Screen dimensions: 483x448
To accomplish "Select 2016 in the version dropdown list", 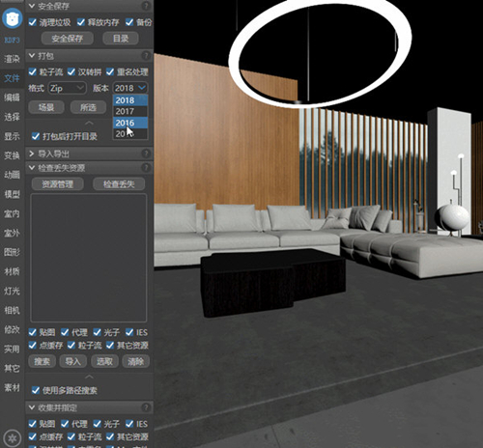I will click(130, 123).
